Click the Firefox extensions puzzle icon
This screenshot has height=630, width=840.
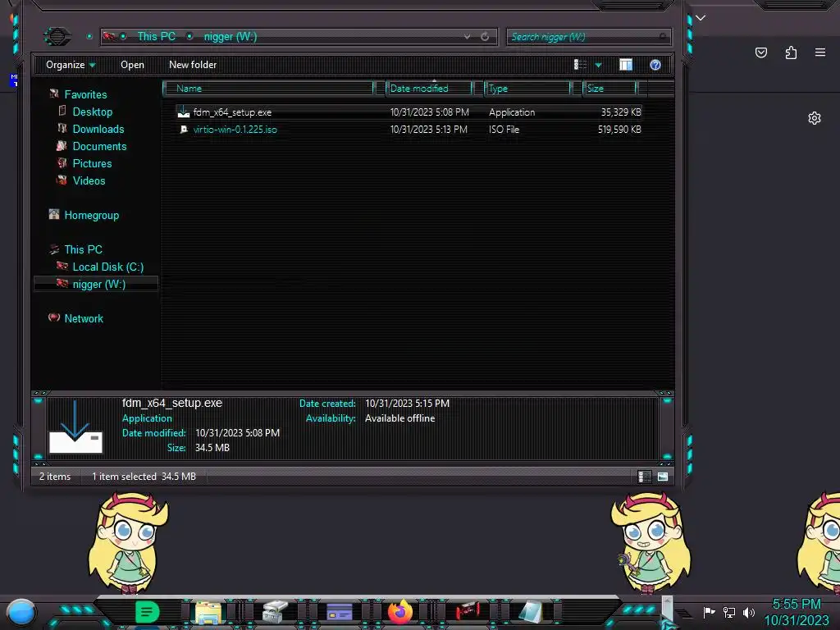(x=791, y=52)
